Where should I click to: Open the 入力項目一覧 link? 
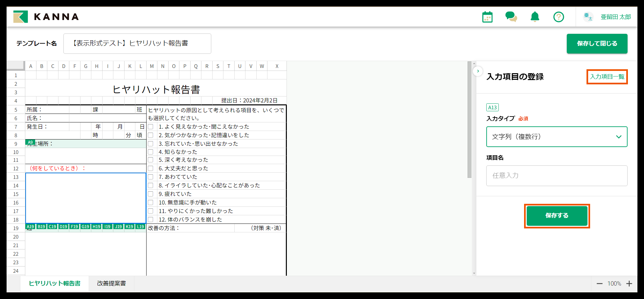607,76
